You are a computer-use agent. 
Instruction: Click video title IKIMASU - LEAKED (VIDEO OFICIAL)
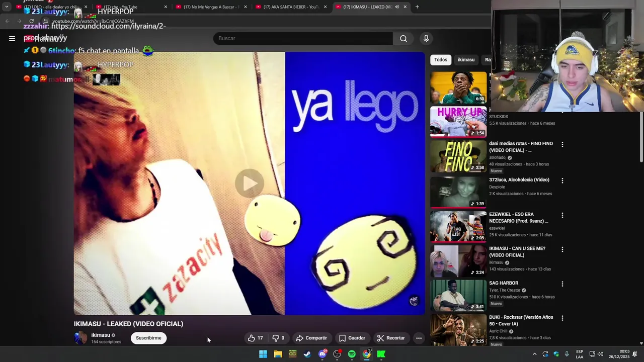tap(128, 324)
